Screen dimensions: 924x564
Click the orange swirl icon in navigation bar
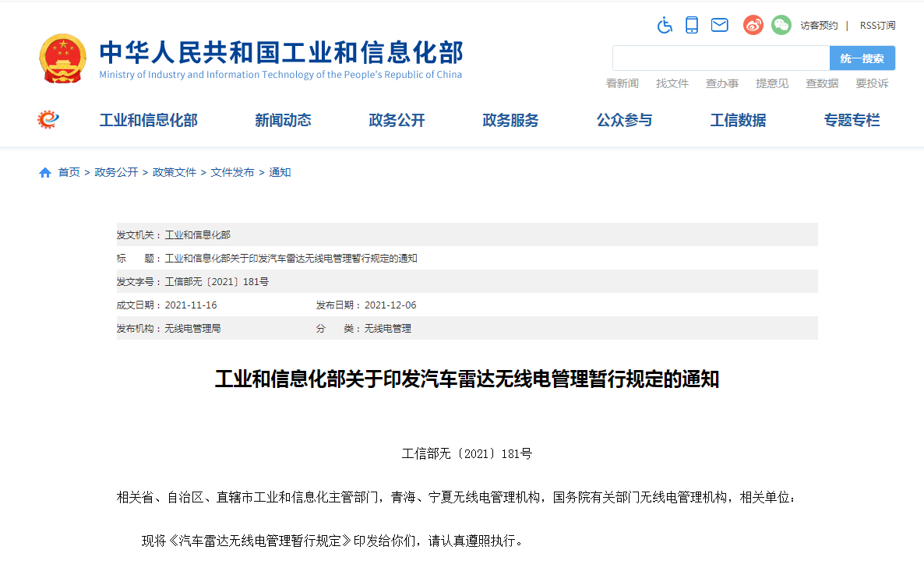coord(48,120)
